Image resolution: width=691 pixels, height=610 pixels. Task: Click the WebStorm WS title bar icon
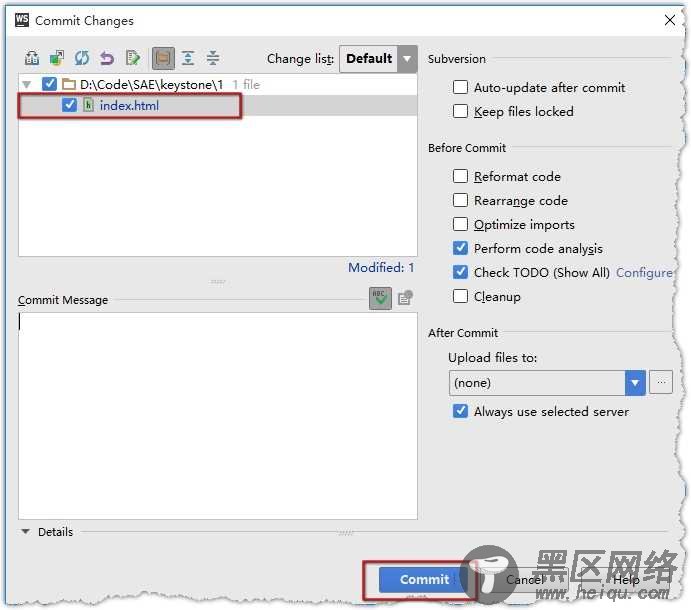(22, 20)
